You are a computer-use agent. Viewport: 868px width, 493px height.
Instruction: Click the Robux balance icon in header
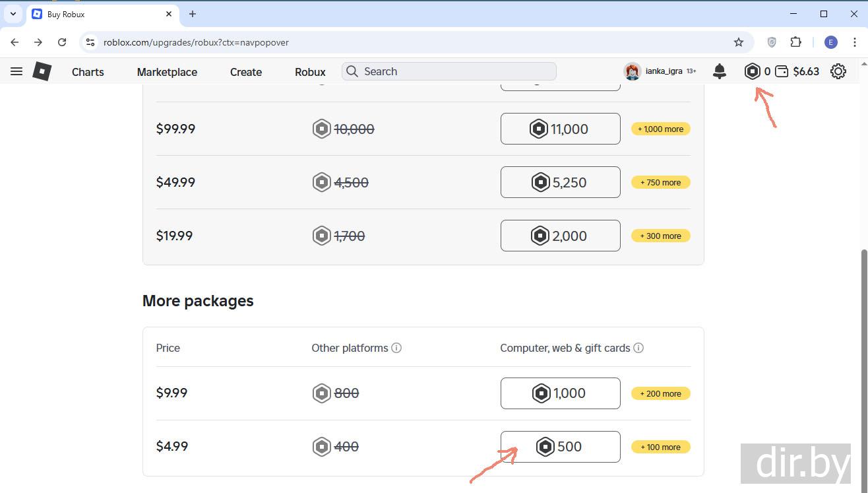(x=753, y=71)
